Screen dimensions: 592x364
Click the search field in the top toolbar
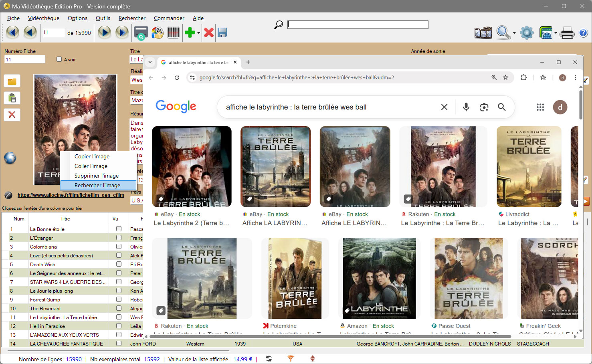pyautogui.click(x=358, y=25)
